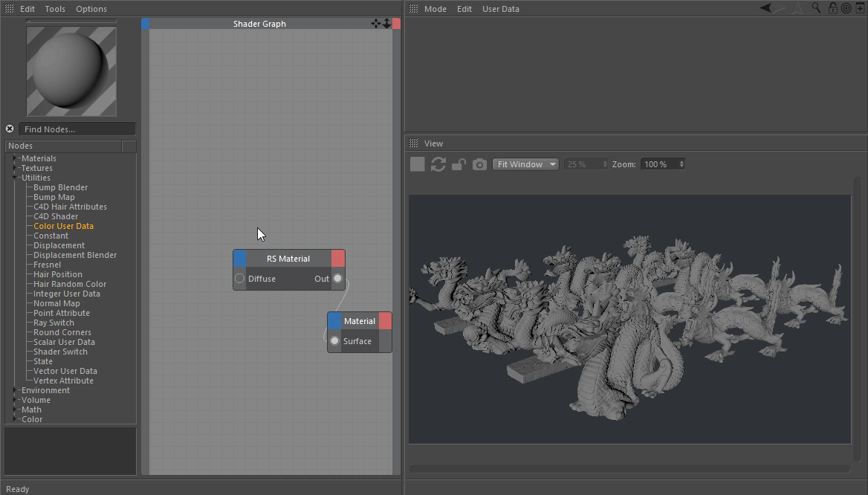Select the C4D Hair Attributes node
This screenshot has height=495, width=868.
click(70, 207)
